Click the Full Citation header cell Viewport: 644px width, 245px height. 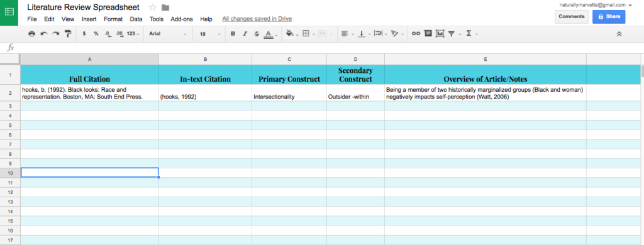(89, 75)
